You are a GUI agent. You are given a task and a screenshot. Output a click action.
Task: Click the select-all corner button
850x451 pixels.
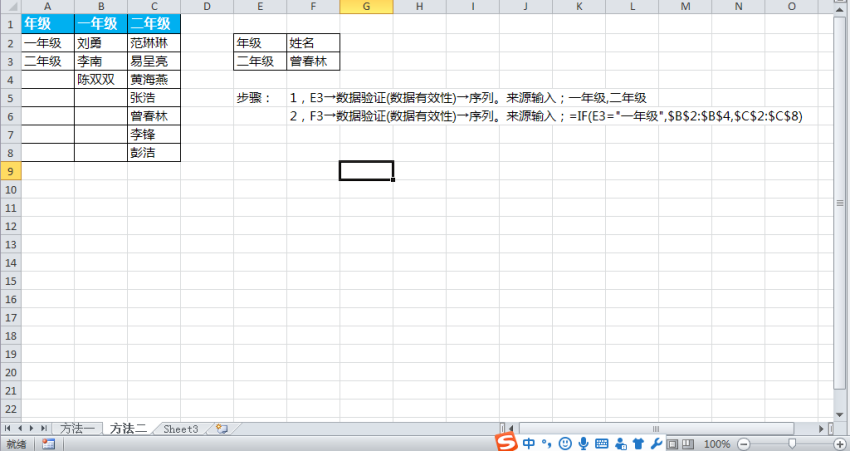click(11, 7)
